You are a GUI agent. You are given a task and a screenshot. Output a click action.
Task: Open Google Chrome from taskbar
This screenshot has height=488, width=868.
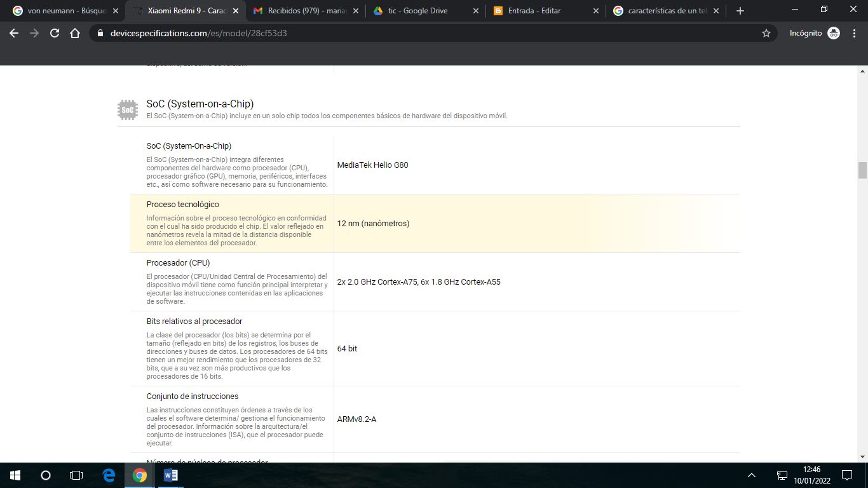pos(140,475)
